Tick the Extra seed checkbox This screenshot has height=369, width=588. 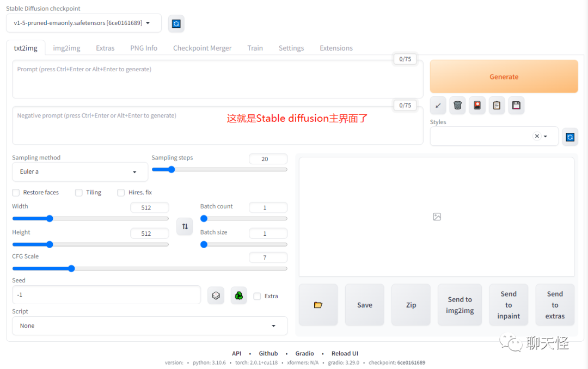click(257, 296)
